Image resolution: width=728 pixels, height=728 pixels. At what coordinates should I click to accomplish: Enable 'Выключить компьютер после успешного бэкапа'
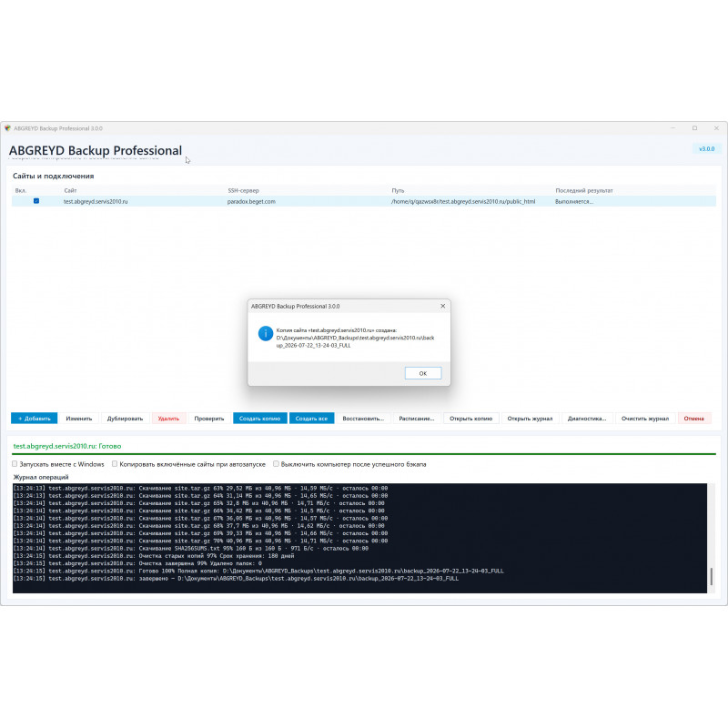pyautogui.click(x=276, y=464)
